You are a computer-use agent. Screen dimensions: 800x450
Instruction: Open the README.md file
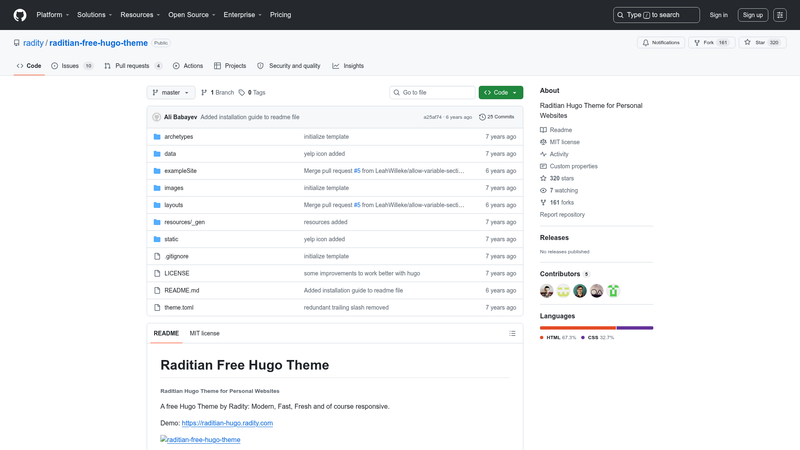click(x=182, y=290)
